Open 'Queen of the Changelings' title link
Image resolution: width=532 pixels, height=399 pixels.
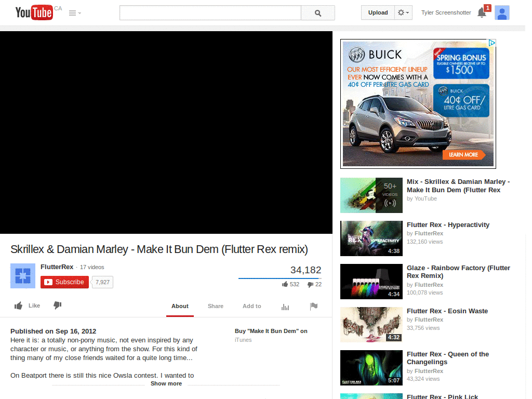point(448,358)
